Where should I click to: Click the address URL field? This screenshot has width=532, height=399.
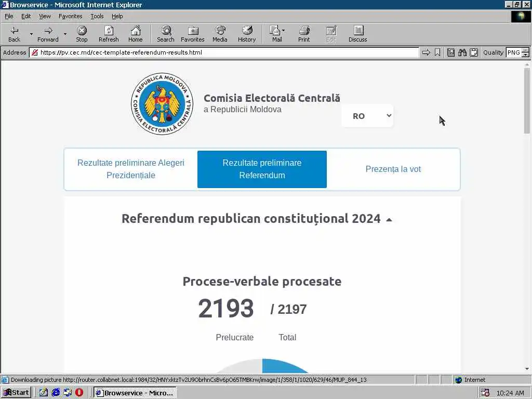(224, 52)
